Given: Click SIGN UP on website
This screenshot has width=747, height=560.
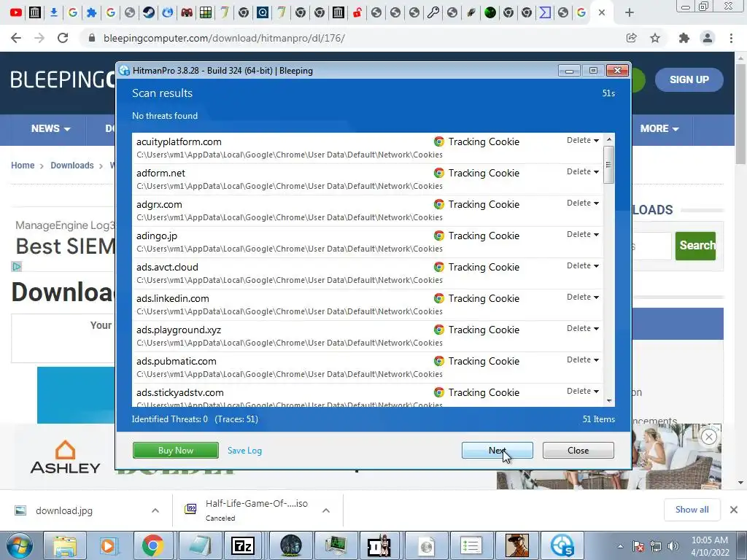Looking at the screenshot, I should (x=689, y=79).
